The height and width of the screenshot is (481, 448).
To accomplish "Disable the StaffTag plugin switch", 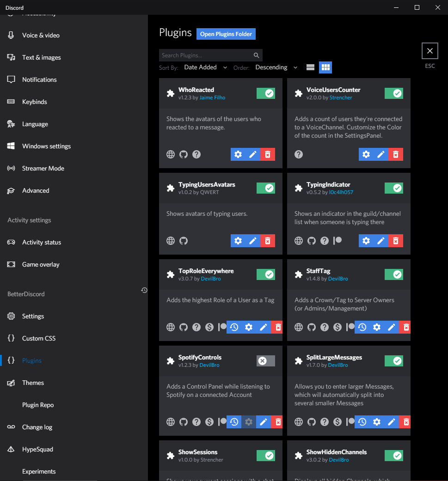I will (x=394, y=274).
